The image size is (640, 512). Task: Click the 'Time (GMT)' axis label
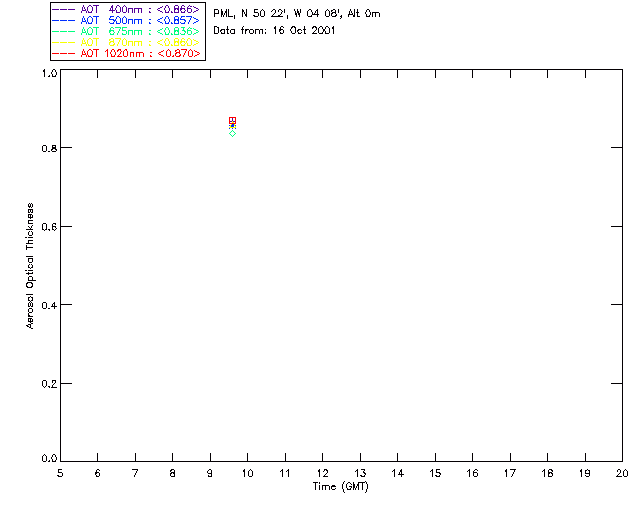coord(341,487)
